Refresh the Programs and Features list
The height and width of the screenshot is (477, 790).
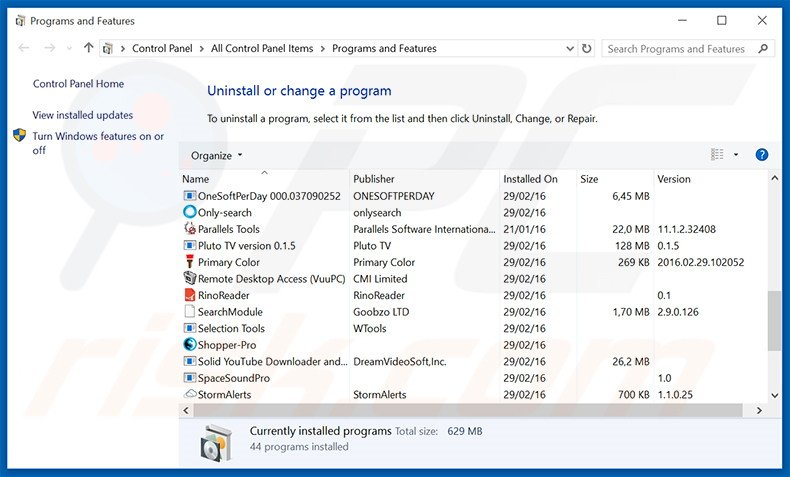point(586,48)
